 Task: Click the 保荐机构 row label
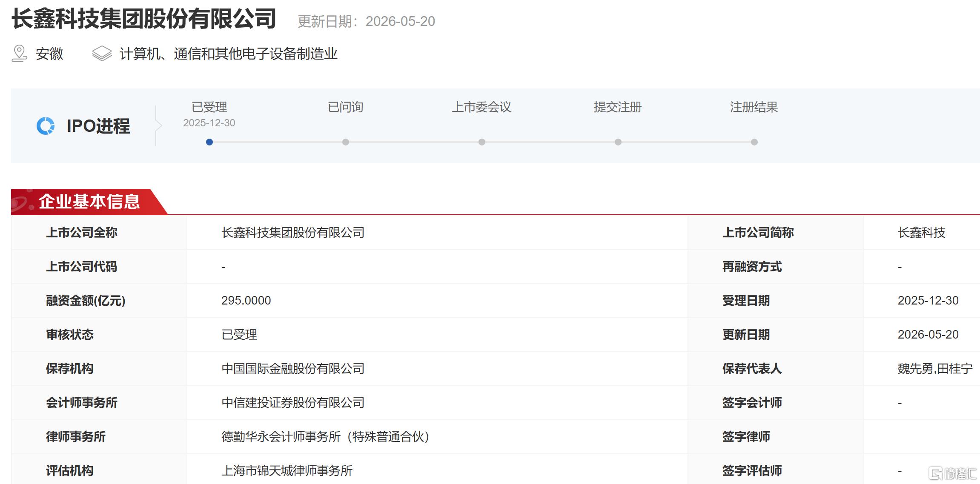coord(70,369)
